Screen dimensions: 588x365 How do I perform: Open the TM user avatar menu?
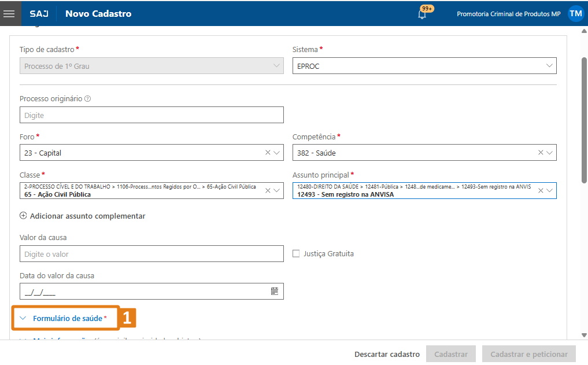(x=576, y=13)
